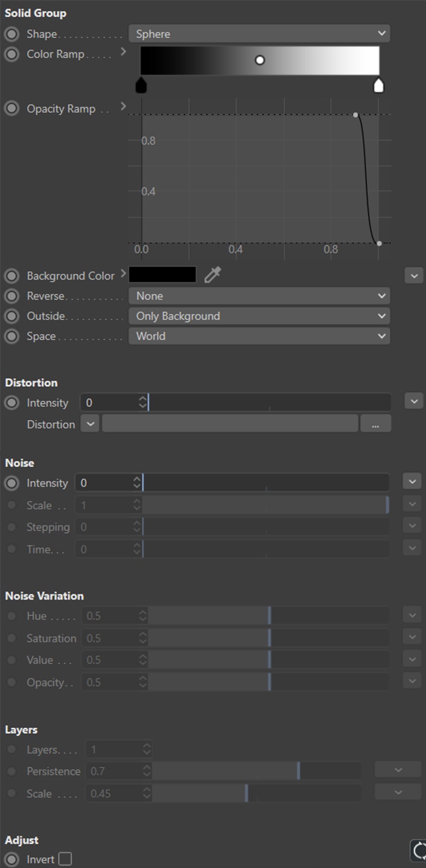Toggle the Noise Intensity animation dot
Screen dimensions: 426x868
click(x=12, y=483)
